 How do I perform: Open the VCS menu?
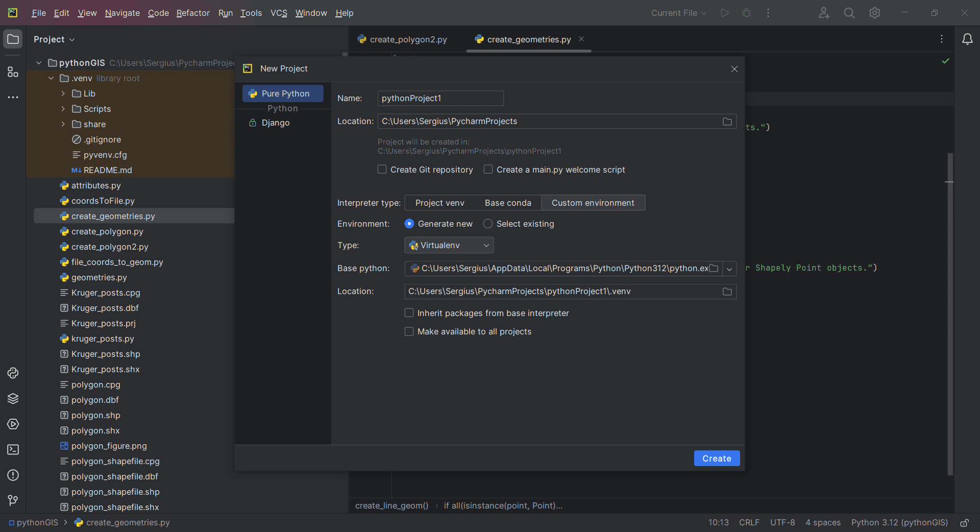pyautogui.click(x=279, y=13)
